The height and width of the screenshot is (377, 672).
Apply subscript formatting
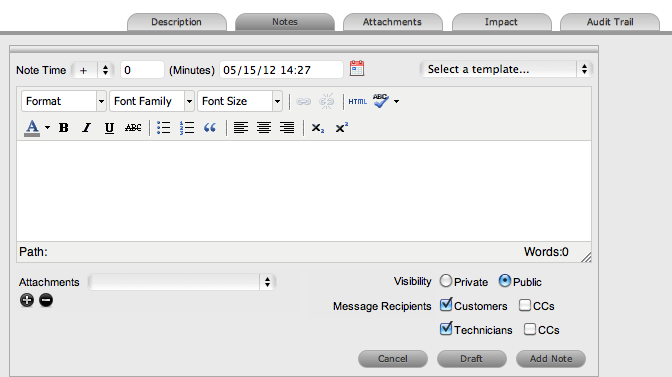[x=318, y=128]
